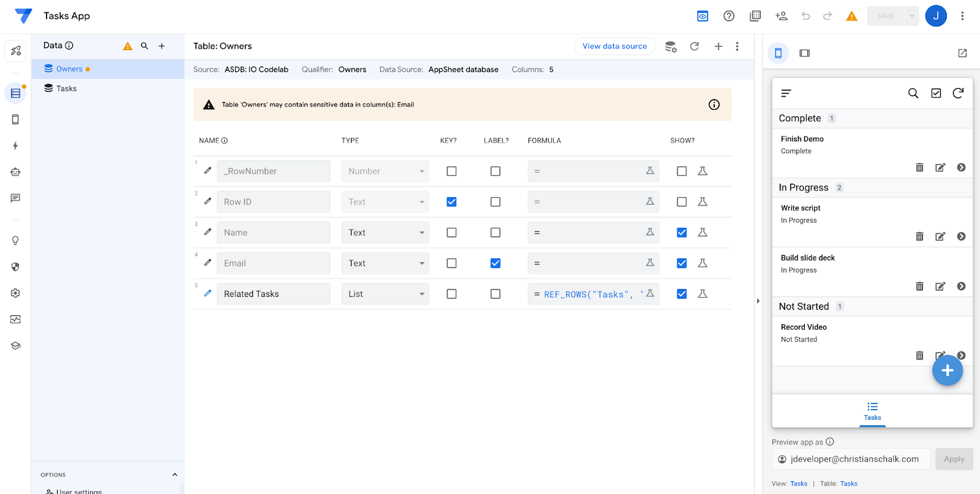The height and width of the screenshot is (494, 980).
Task: Click the share app add-user icon
Action: (x=781, y=16)
